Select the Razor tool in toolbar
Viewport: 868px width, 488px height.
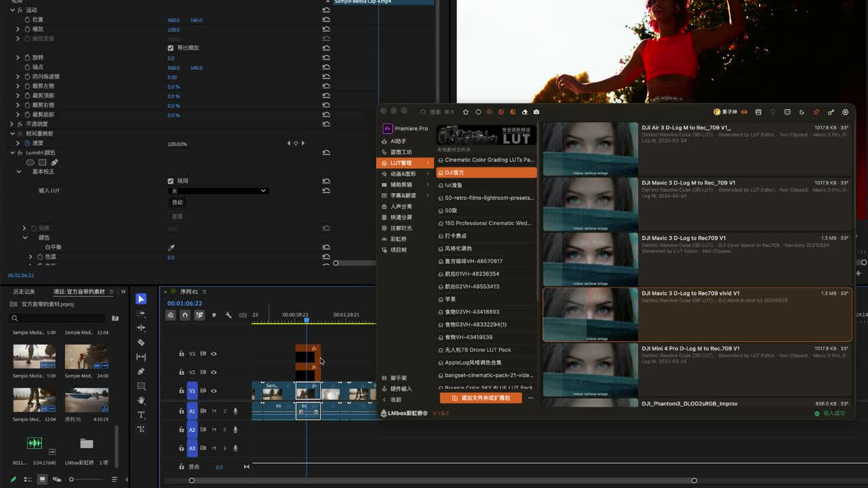[x=141, y=342]
